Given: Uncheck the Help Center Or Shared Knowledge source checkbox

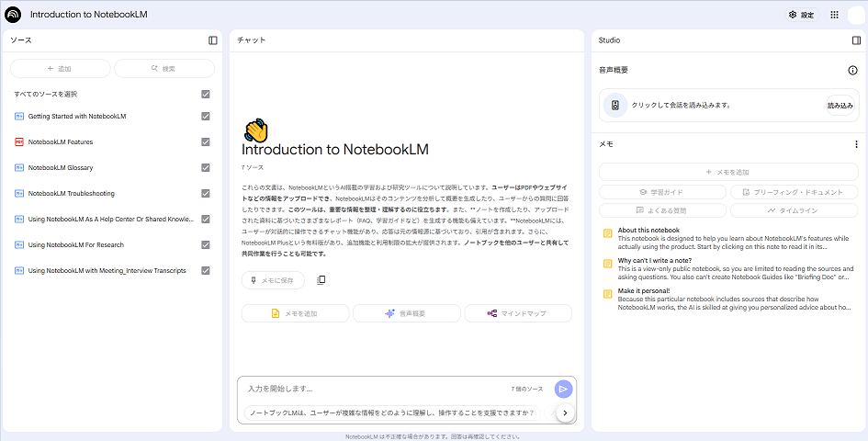Looking at the screenshot, I should click(x=206, y=219).
